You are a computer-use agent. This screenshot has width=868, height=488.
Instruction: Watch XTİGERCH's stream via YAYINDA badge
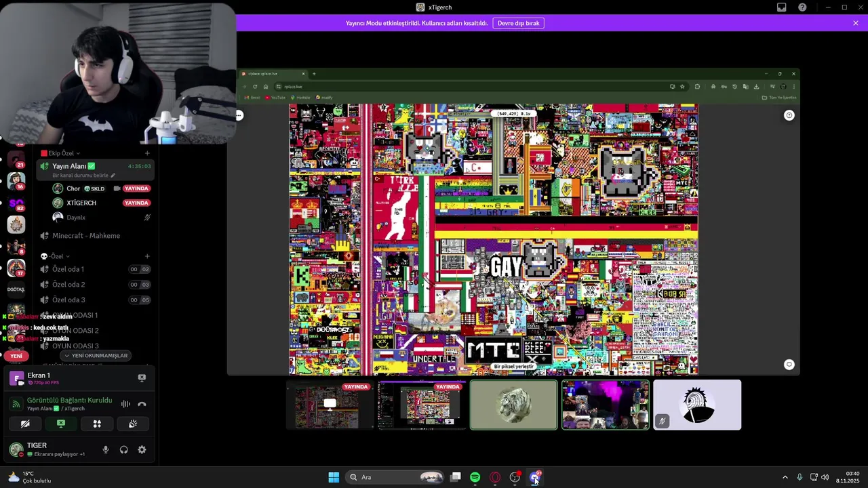(x=136, y=203)
